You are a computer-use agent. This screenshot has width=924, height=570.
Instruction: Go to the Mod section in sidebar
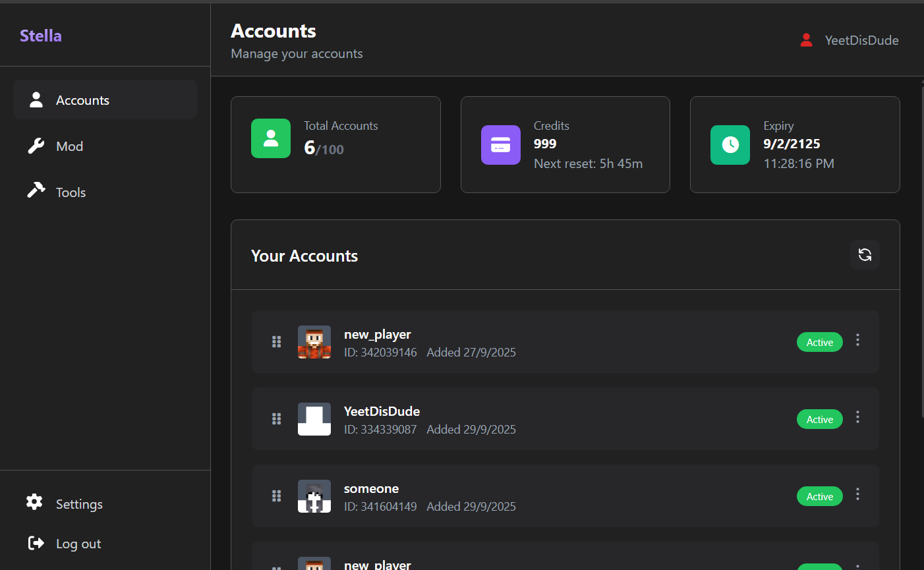point(69,146)
